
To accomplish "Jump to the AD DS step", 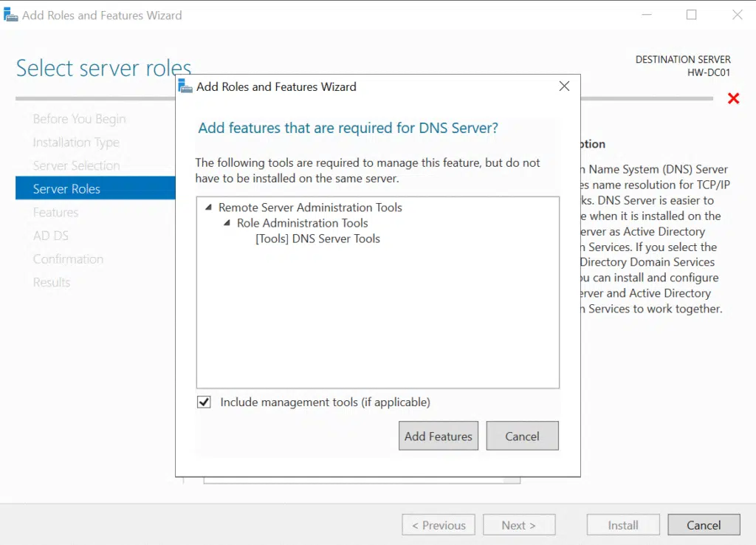I will 51,236.
